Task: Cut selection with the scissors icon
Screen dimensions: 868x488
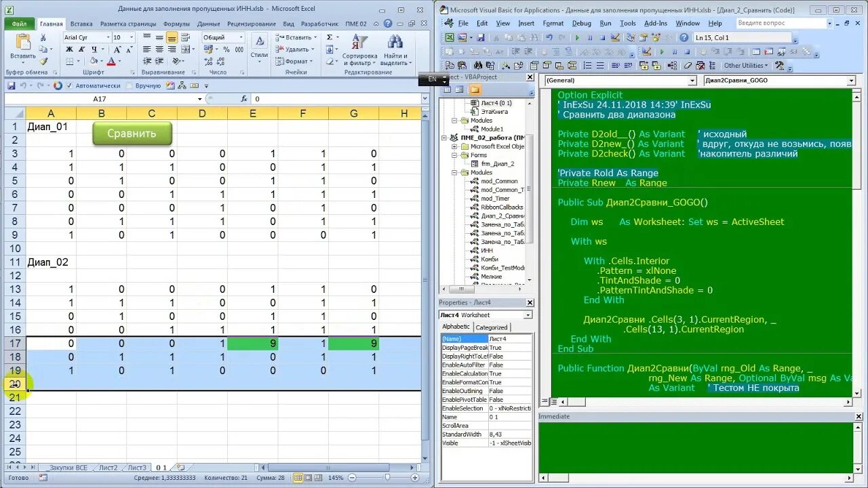Action: point(43,38)
